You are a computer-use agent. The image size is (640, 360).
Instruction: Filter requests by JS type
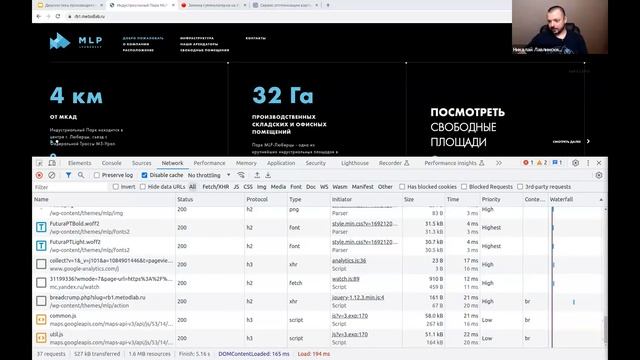tap(236, 187)
